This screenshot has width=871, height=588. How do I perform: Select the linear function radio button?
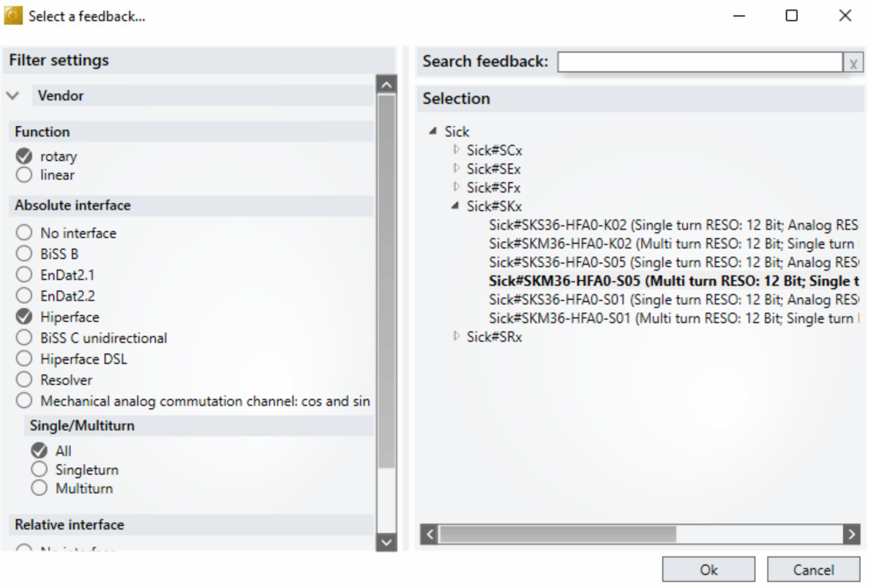pos(24,175)
